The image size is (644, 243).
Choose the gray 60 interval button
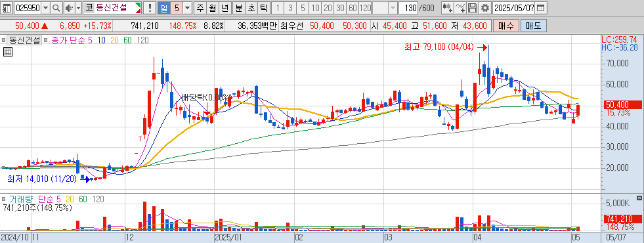[x=353, y=7]
